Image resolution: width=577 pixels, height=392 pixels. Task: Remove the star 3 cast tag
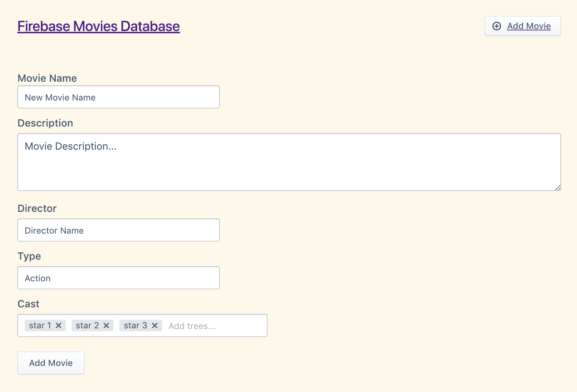pos(155,325)
